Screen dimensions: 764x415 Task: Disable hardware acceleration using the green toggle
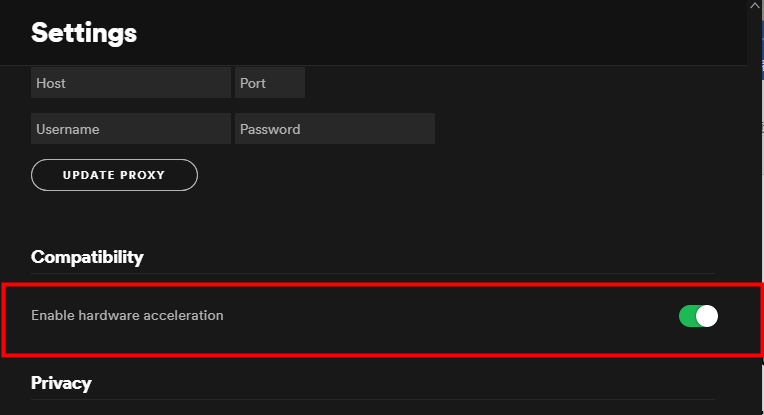[698, 316]
